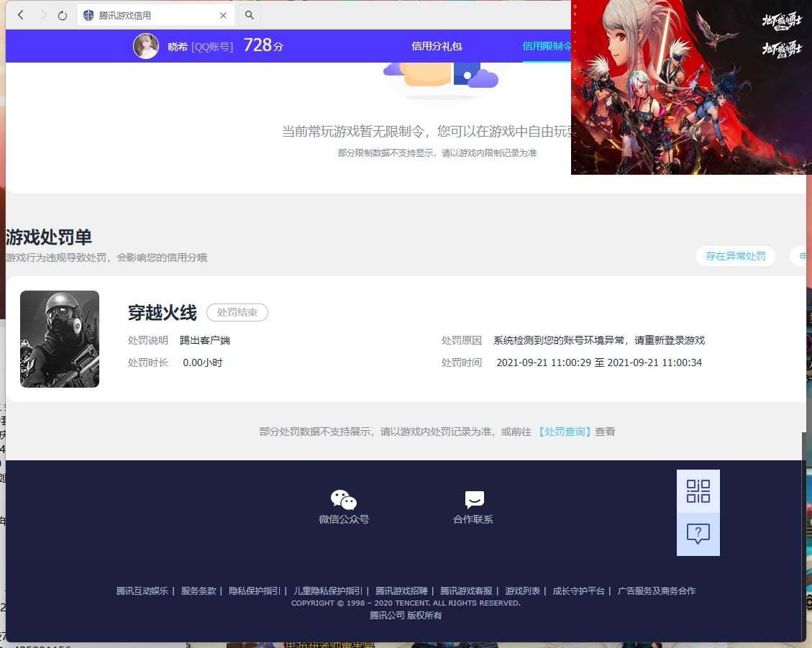Click the 728分 credit score
The height and width of the screenshot is (648, 812).
(263, 45)
